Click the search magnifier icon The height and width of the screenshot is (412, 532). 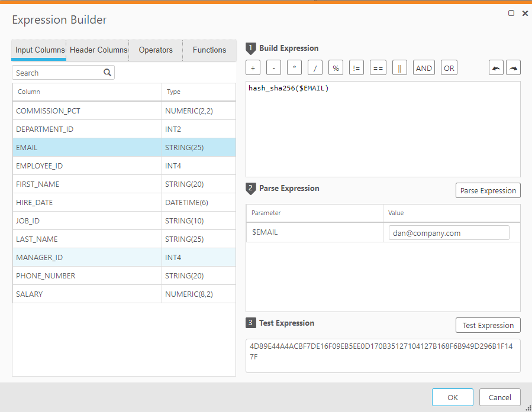pyautogui.click(x=107, y=72)
